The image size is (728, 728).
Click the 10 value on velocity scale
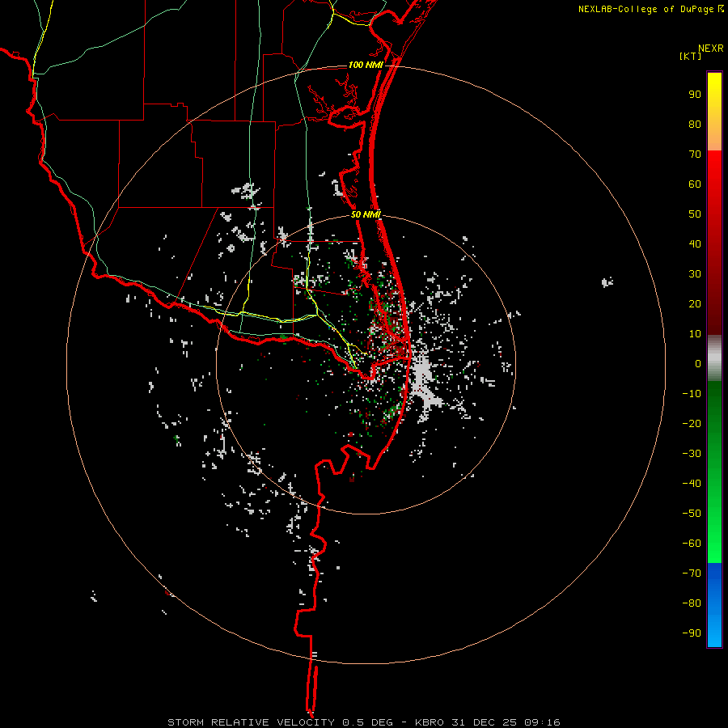tap(695, 334)
